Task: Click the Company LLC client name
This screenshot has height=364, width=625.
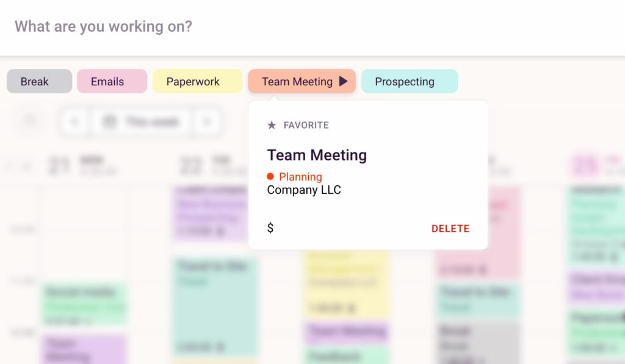Action: point(304,190)
